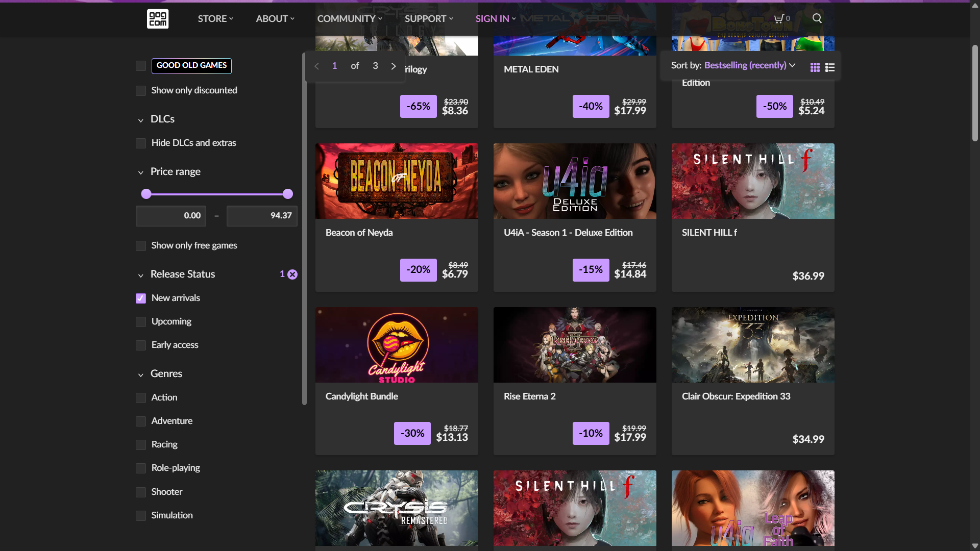Screen dimensions: 980x551
Task: Open the Sort by Bestselling dropdown
Action: 749,65
